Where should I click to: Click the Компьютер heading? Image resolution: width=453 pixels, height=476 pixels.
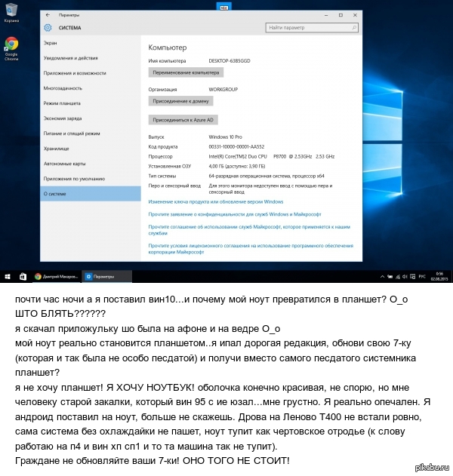pos(168,48)
